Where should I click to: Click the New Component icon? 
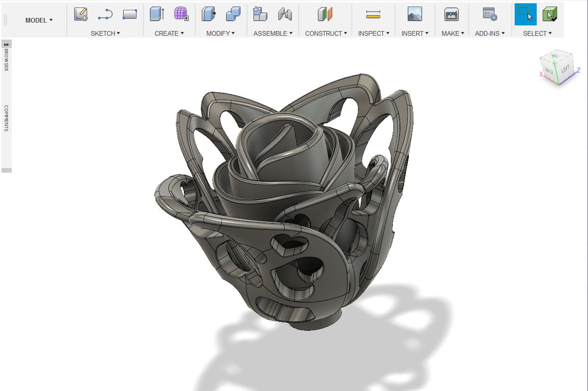pos(260,14)
